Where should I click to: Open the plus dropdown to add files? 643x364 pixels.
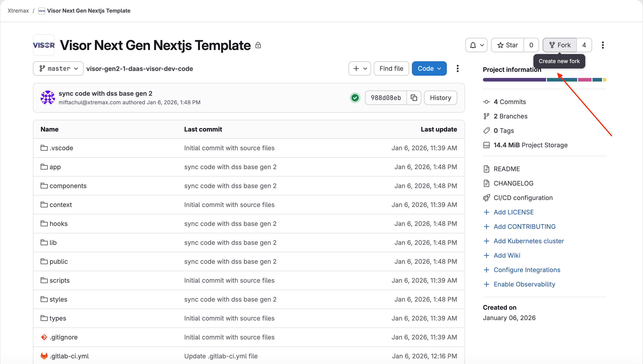tap(360, 68)
